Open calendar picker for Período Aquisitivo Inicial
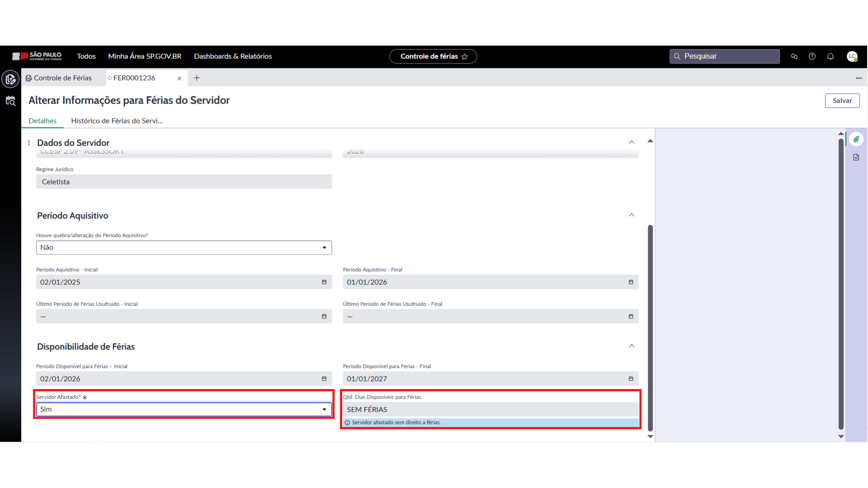This screenshot has height=488, width=868. [324, 282]
